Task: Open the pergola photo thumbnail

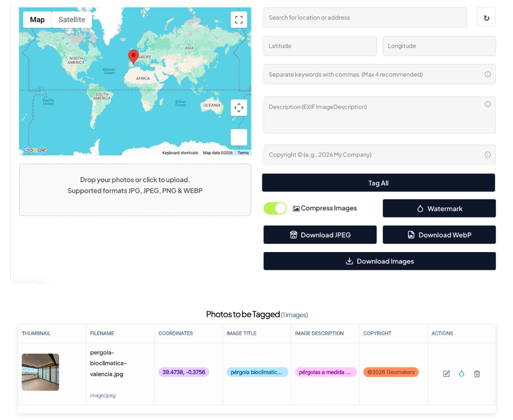Action: 41,372
